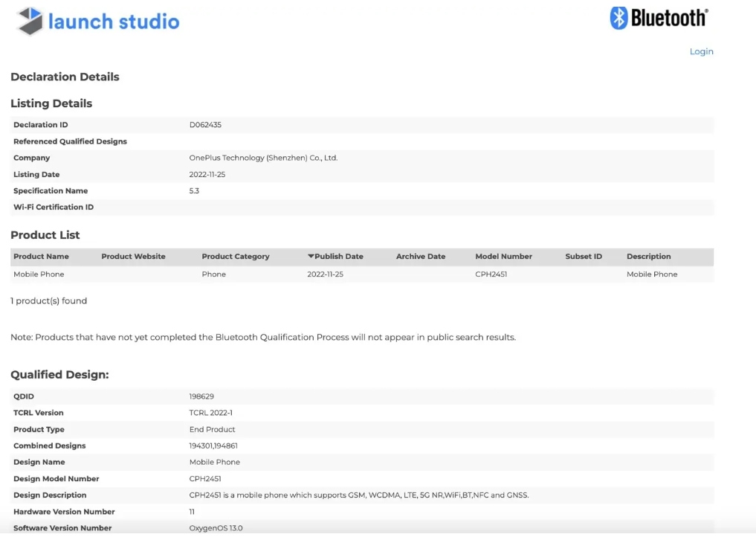Select Design Model Number value CPH2451
Viewport: 756px width, 540px height.
pos(205,479)
